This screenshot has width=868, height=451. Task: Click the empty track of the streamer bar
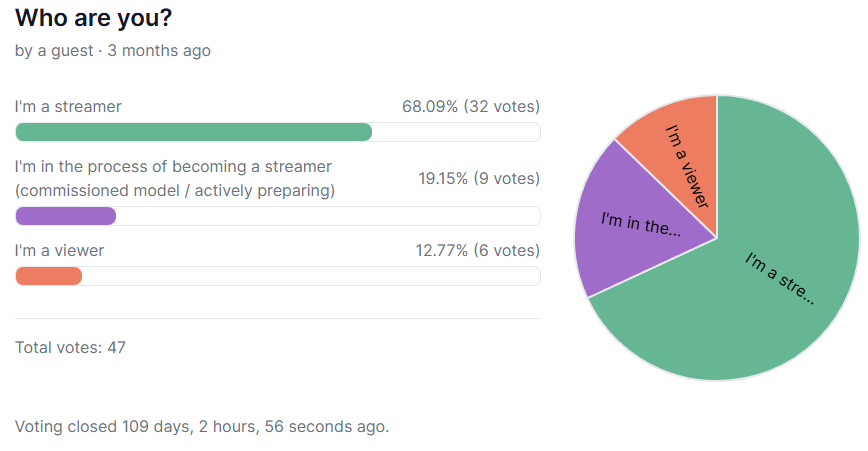[x=455, y=132]
